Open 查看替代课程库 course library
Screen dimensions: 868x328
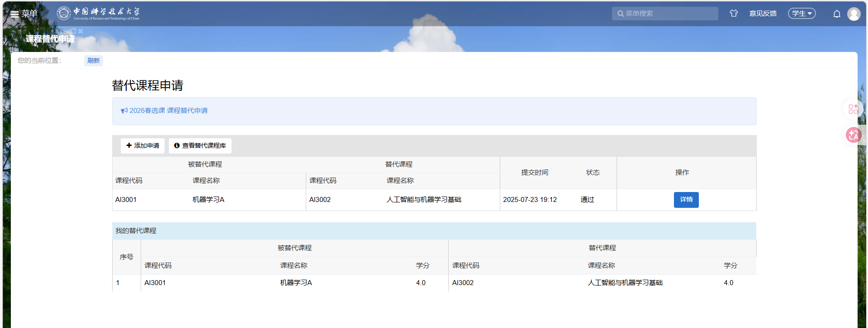point(200,145)
